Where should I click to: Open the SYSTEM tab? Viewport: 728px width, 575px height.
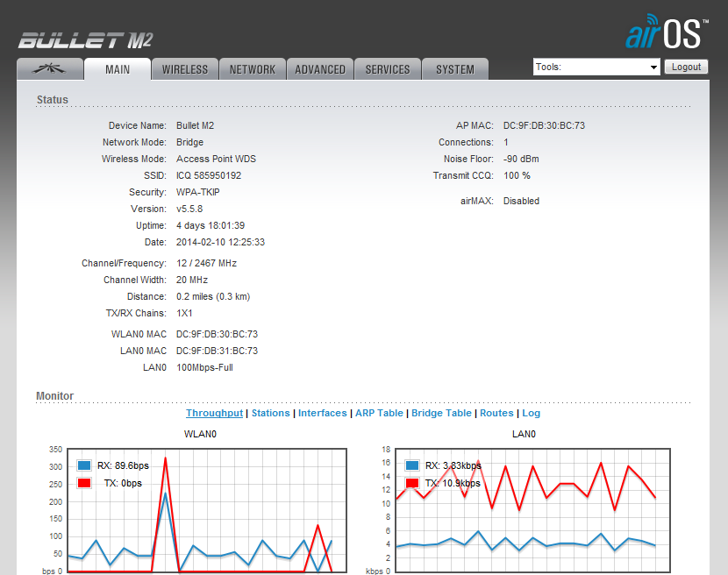455,69
